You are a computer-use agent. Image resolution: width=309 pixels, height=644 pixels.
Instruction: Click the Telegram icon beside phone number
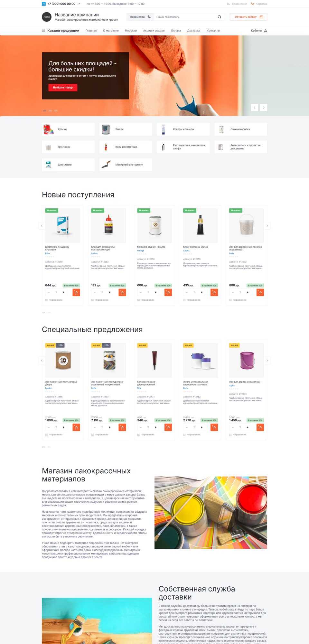click(44, 4)
